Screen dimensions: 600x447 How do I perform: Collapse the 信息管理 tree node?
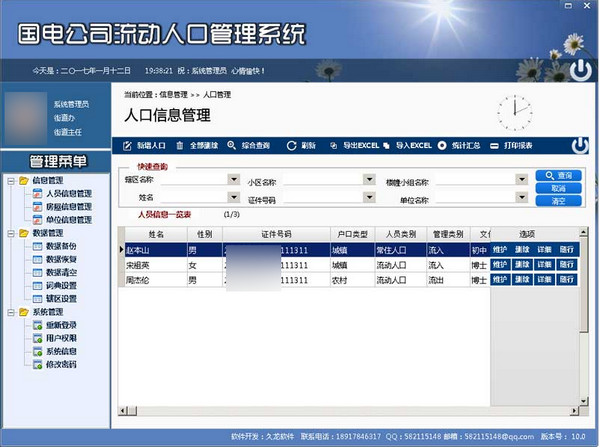10,181
